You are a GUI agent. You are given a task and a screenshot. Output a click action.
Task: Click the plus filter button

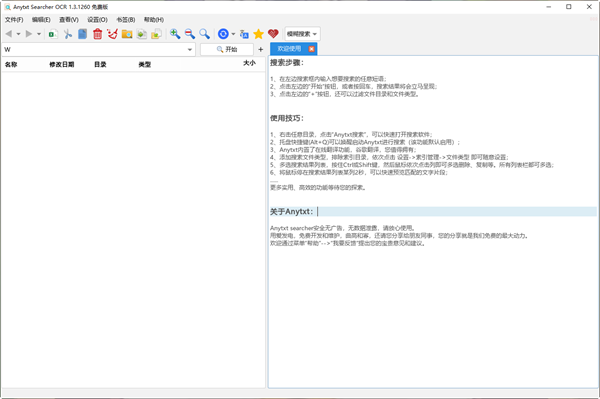[x=261, y=49]
